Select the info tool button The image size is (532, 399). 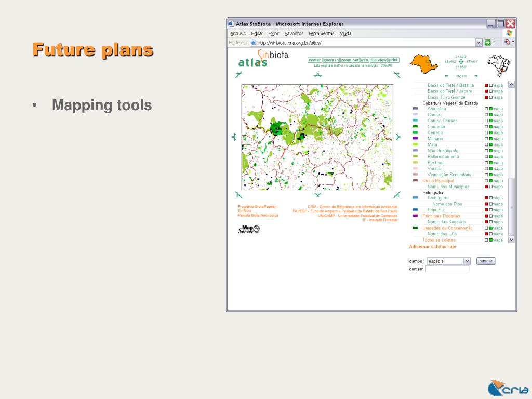[x=364, y=60]
